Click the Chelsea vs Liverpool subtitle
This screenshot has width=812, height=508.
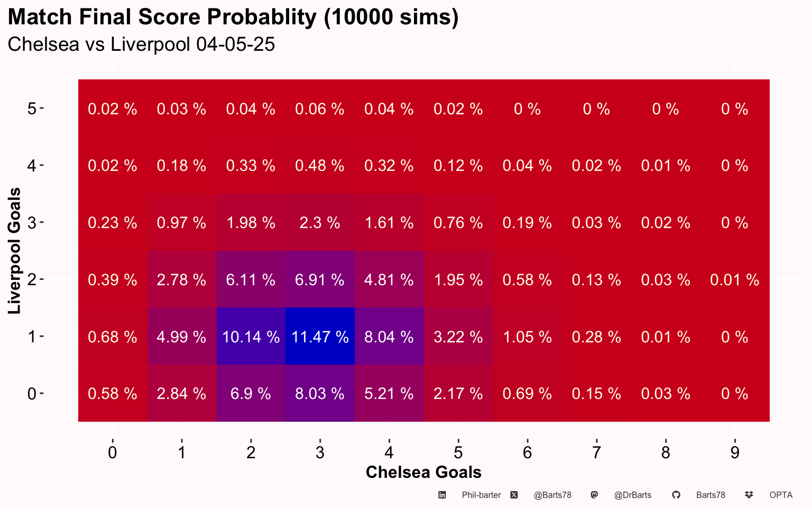click(x=141, y=44)
